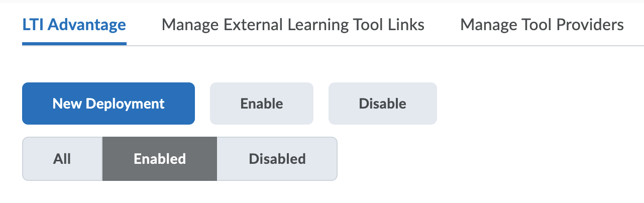Select the All filter segment
Image resolution: width=644 pixels, height=203 pixels.
62,159
